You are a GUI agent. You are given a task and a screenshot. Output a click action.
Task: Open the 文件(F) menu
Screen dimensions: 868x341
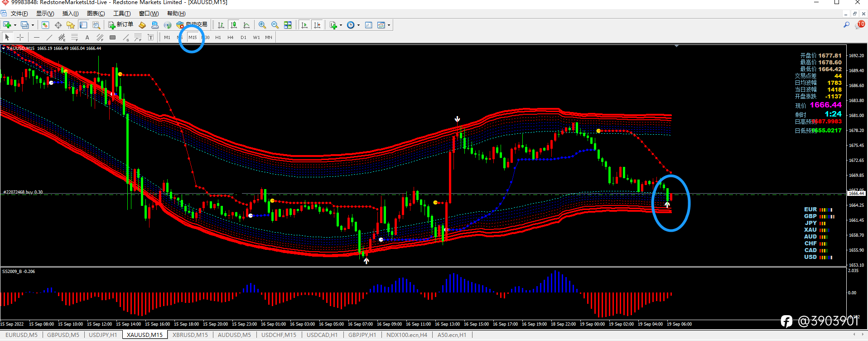pos(19,13)
